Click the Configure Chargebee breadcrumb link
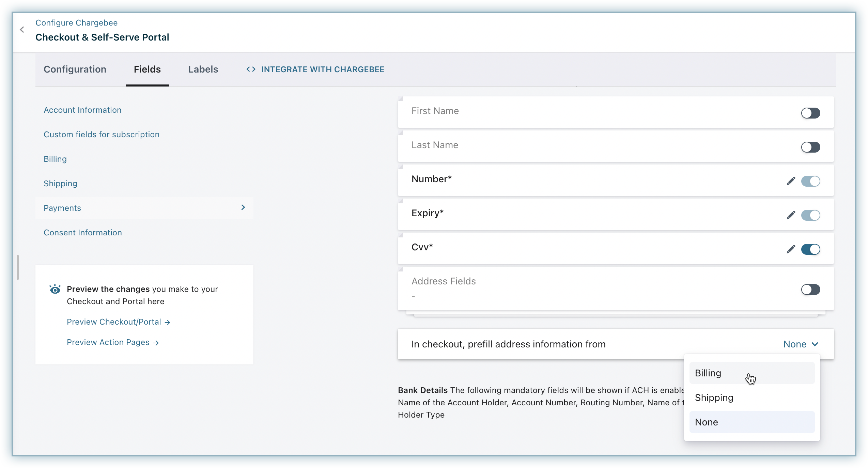 pyautogui.click(x=77, y=23)
